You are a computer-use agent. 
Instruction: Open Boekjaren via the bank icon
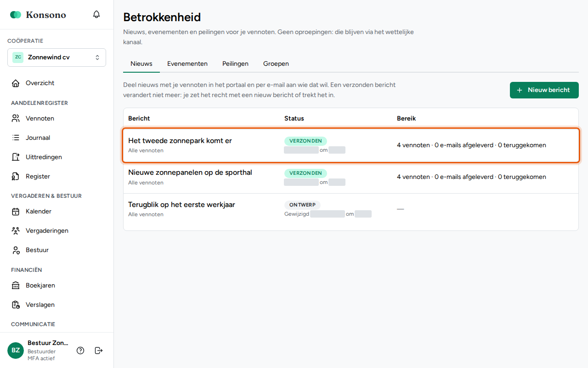[x=16, y=286]
